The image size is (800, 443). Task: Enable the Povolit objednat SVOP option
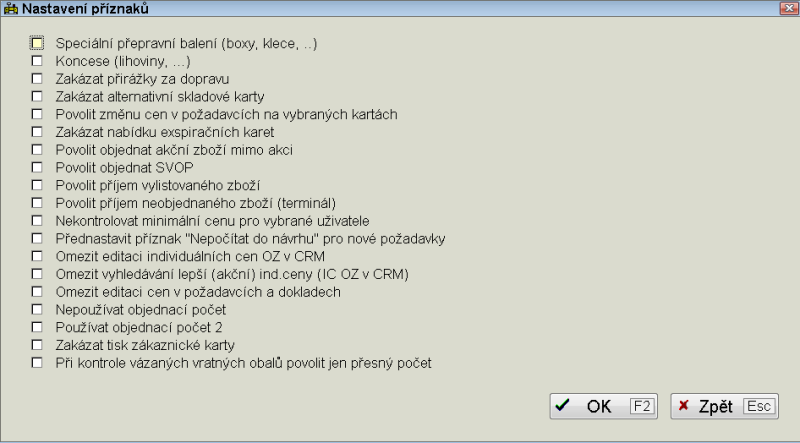(x=37, y=168)
